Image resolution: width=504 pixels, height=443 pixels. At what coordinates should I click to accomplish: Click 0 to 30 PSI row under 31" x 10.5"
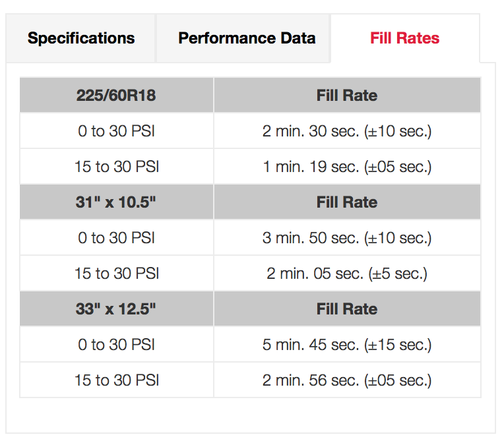[x=117, y=238]
